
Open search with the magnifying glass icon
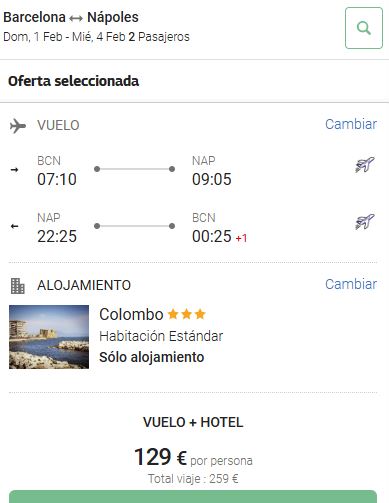364,28
